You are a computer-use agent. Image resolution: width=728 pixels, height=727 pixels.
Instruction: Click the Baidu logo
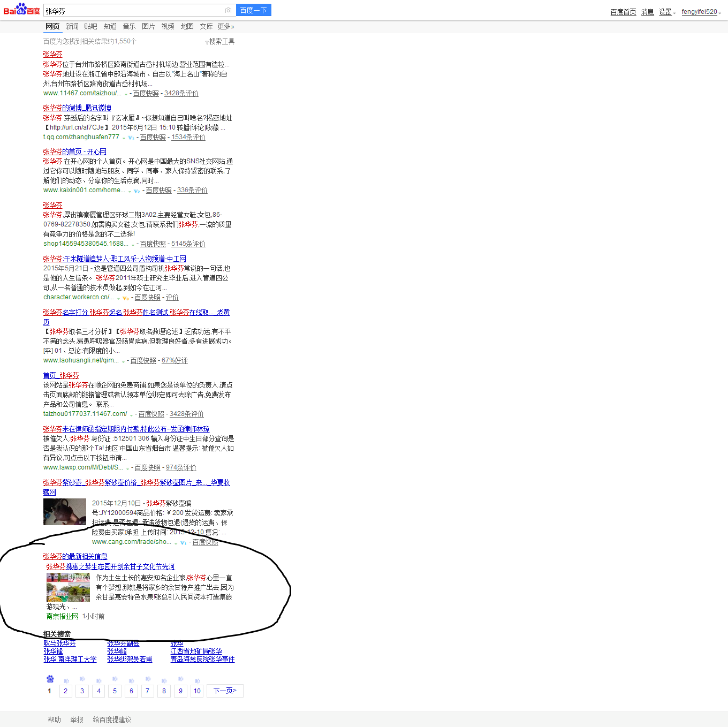pos(21,10)
